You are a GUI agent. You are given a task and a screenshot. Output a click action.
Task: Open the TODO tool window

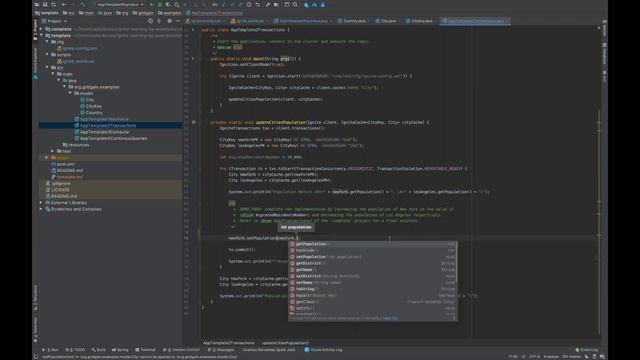(x=75, y=350)
